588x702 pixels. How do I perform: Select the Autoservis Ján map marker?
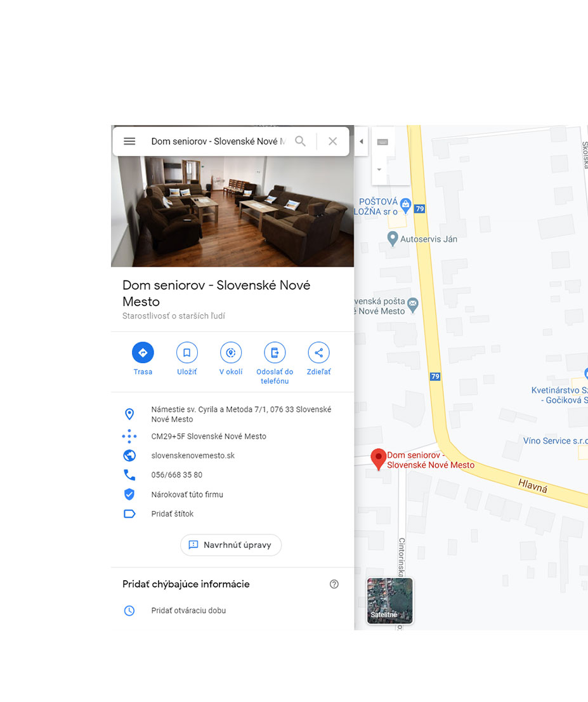click(x=393, y=239)
